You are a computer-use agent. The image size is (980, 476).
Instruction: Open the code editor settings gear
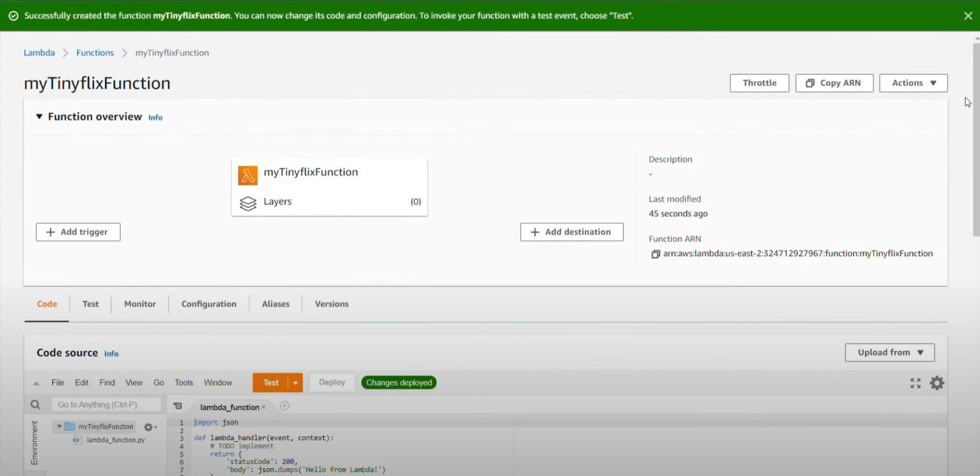coord(937,383)
